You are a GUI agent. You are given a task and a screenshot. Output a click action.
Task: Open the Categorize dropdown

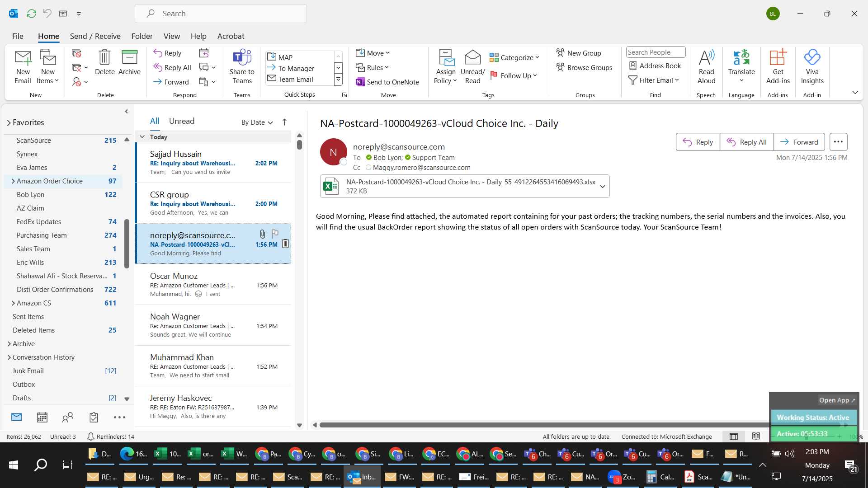click(514, 57)
